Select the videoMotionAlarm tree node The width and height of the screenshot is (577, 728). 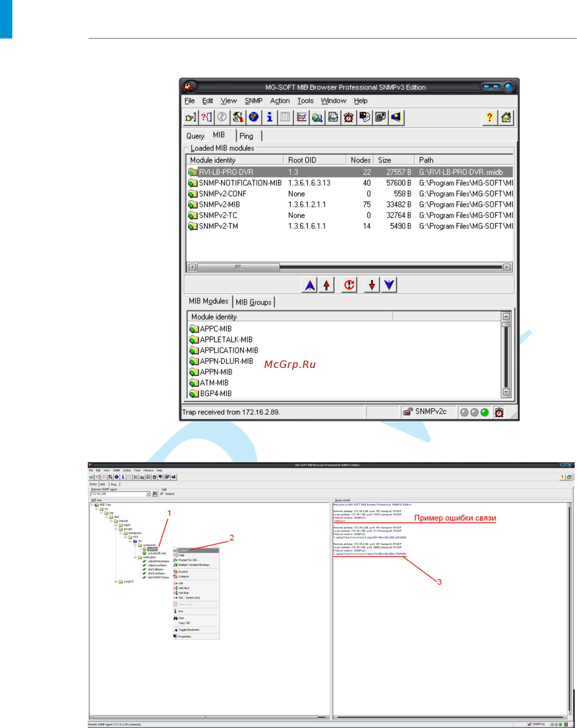pyautogui.click(x=158, y=561)
